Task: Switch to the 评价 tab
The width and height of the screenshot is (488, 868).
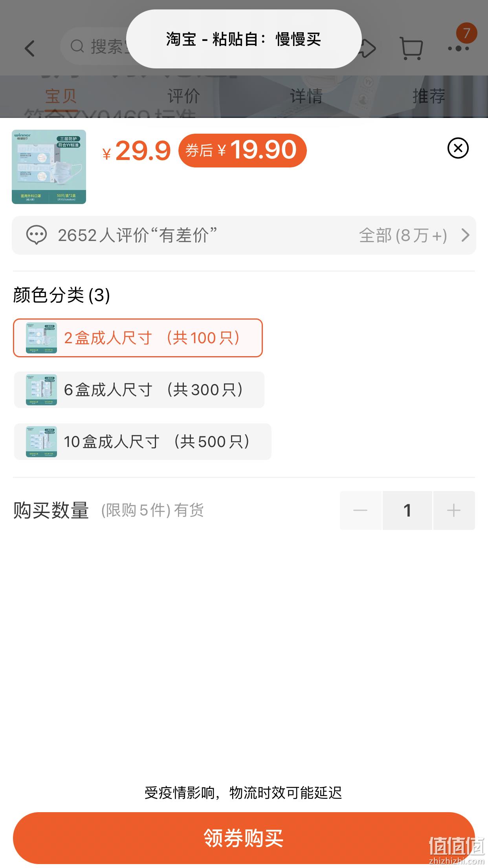Action: (x=183, y=96)
